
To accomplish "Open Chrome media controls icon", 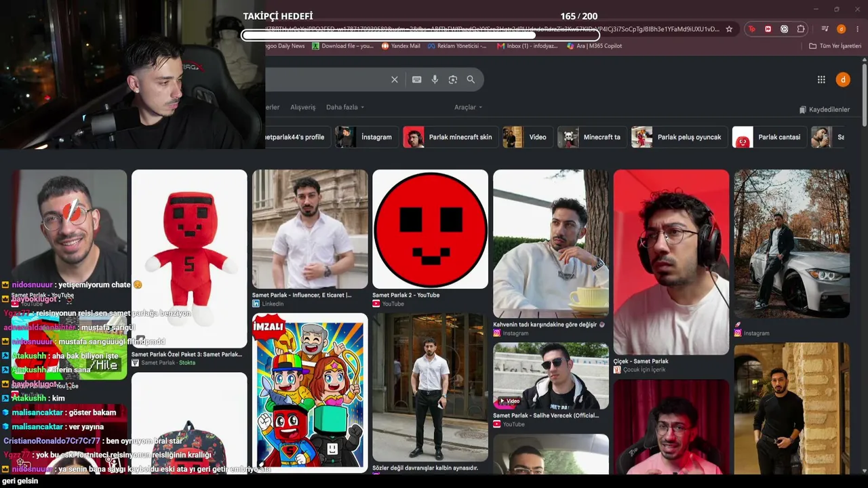I will pyautogui.click(x=825, y=29).
